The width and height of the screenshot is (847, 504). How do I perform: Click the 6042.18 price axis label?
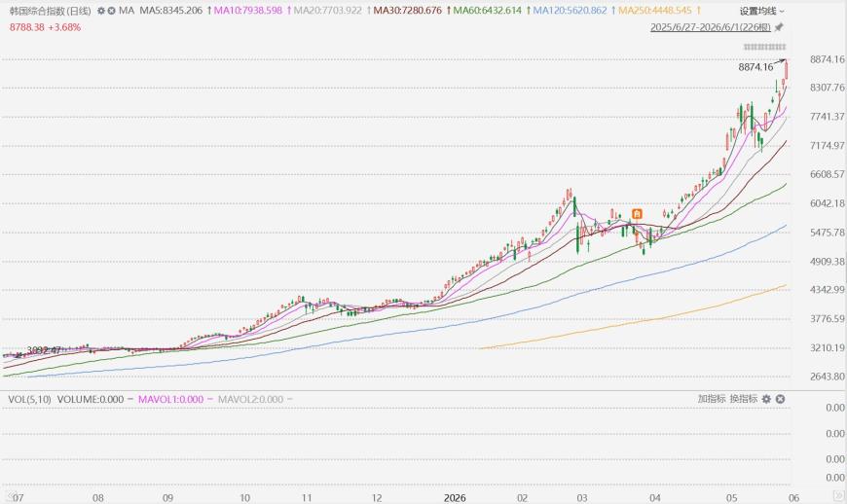pyautogui.click(x=827, y=203)
